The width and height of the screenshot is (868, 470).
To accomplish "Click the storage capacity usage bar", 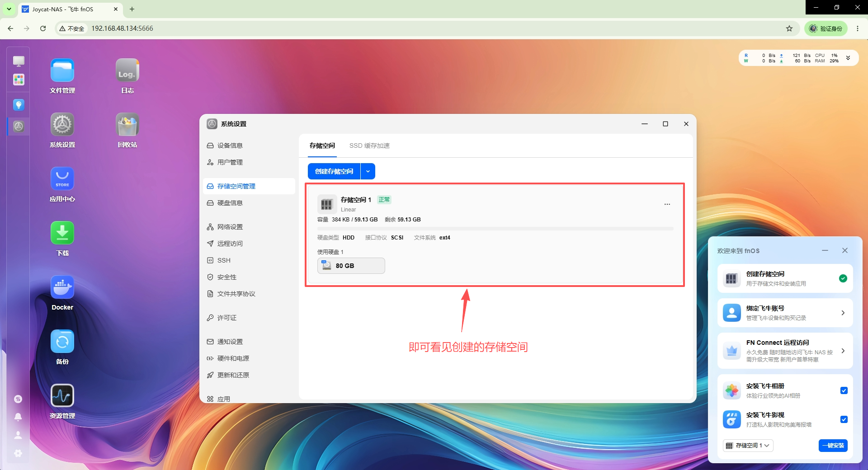I will (x=495, y=229).
